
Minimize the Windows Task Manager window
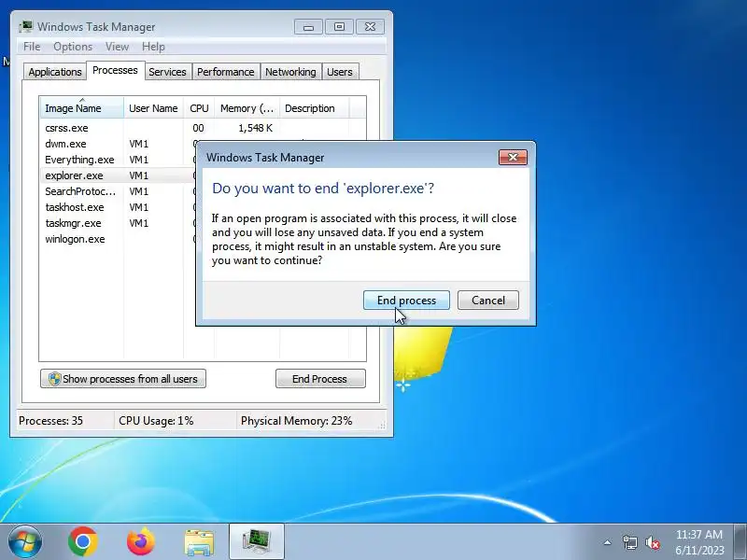309,27
